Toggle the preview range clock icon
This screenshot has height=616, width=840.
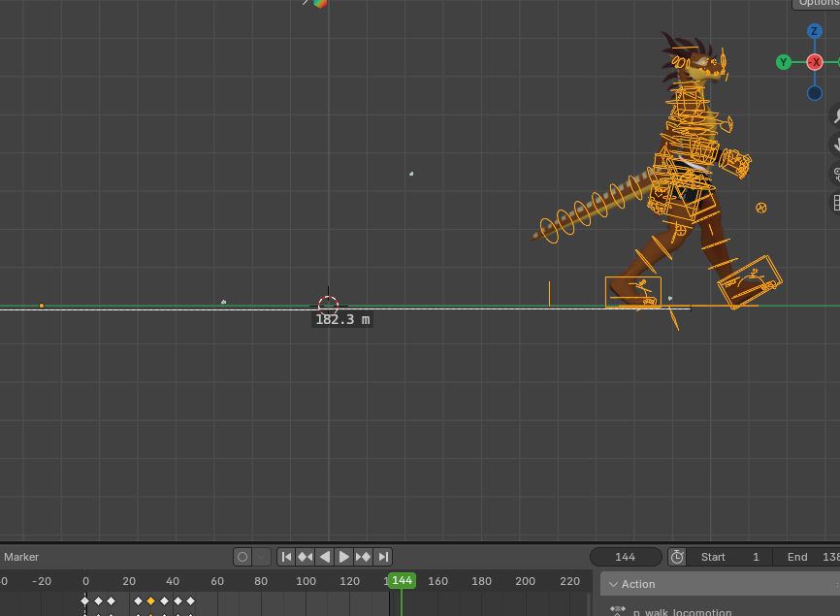click(677, 557)
